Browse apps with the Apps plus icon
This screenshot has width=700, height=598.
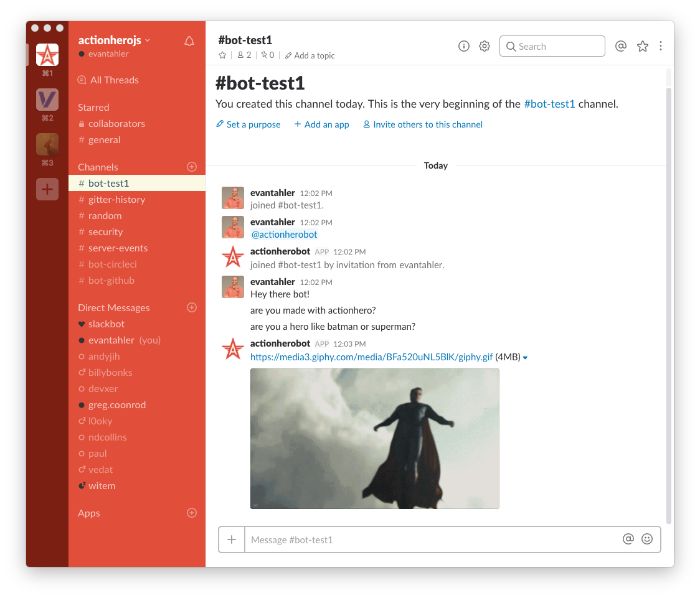192,513
